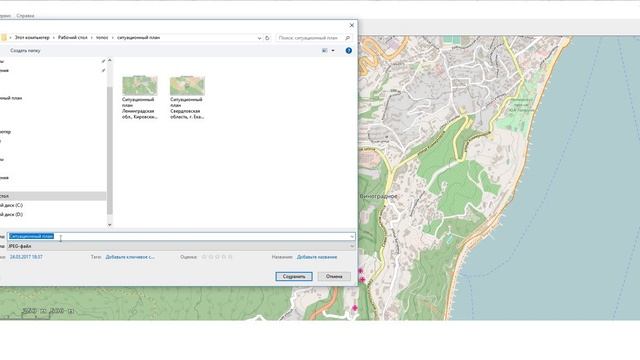Viewport: 640px width, 360px height.
Task: Click the Свердловская область file name text
Action: 187,108
